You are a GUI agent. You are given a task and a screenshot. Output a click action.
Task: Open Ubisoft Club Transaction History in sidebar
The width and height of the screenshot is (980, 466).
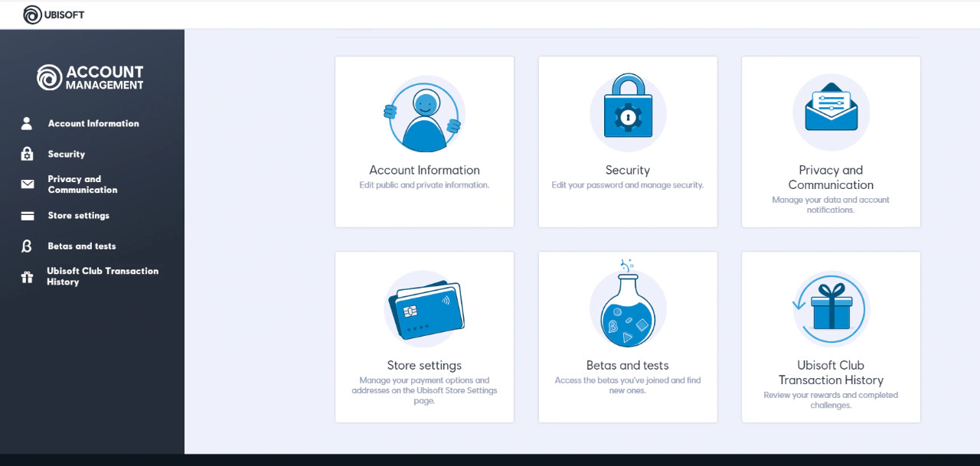click(x=103, y=276)
